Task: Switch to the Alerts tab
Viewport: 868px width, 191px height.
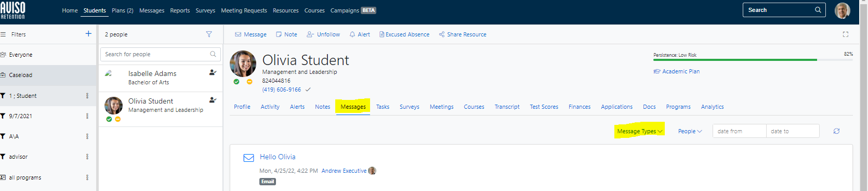Action: coord(297,107)
